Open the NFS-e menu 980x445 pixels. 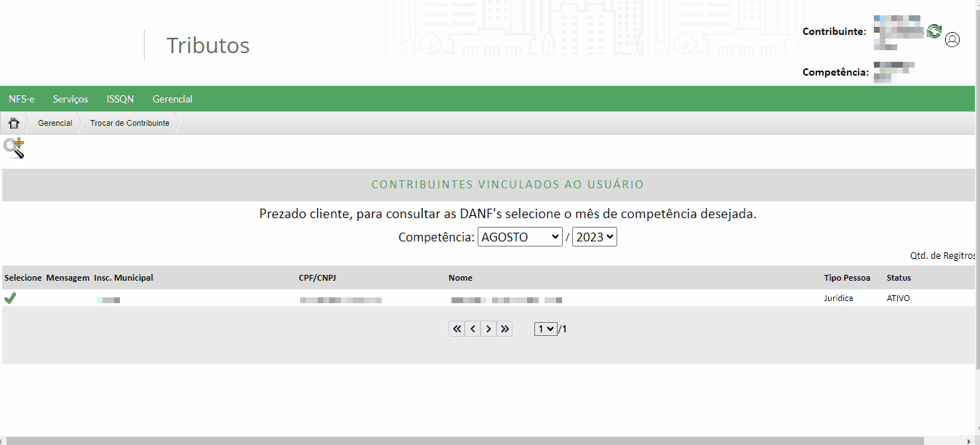(x=22, y=99)
